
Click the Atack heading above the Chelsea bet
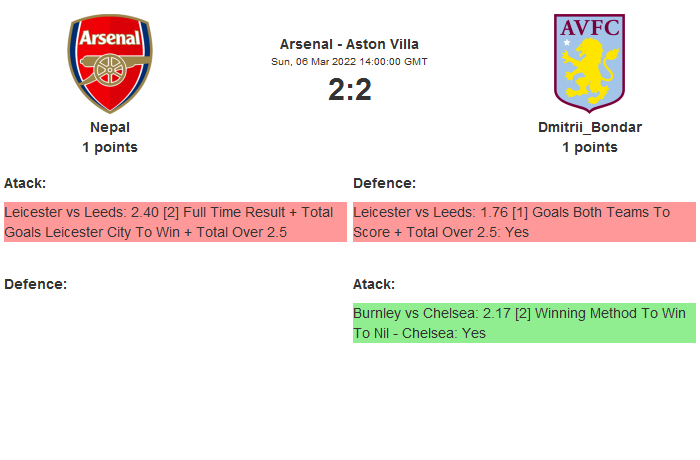(x=374, y=284)
